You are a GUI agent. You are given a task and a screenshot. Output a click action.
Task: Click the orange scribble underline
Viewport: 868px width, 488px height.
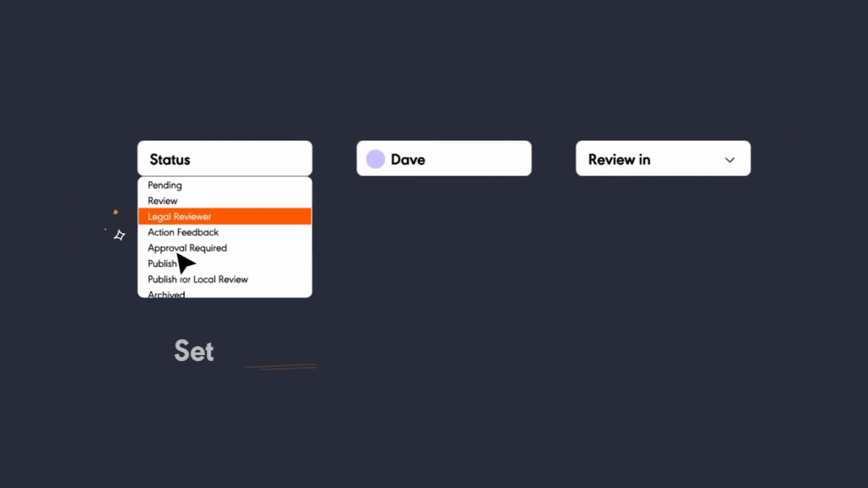pyautogui.click(x=281, y=367)
